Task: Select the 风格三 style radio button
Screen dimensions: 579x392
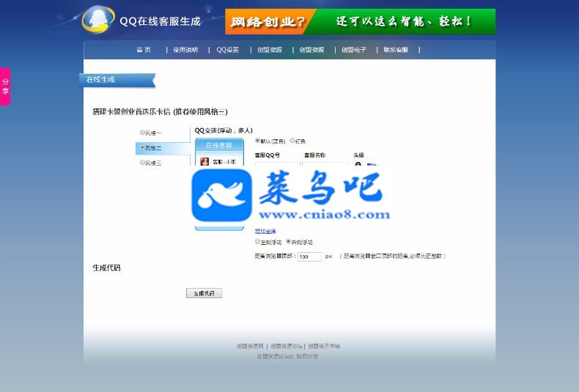Action: click(x=142, y=162)
